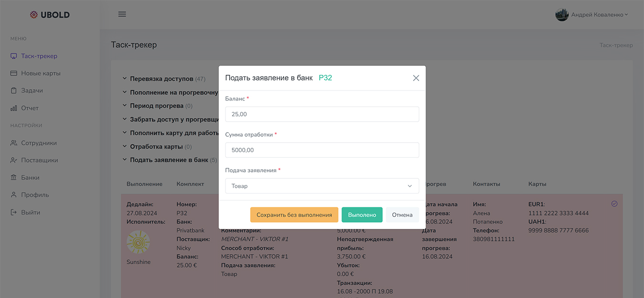Toggle the checkmark circle on task row
The height and width of the screenshot is (298, 644).
[x=614, y=204]
